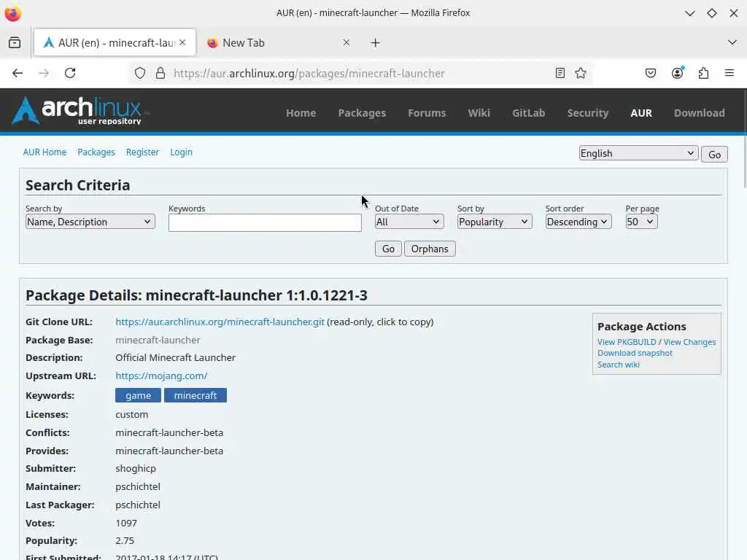
Task: Expand the Out of Date dropdown
Action: (x=409, y=222)
